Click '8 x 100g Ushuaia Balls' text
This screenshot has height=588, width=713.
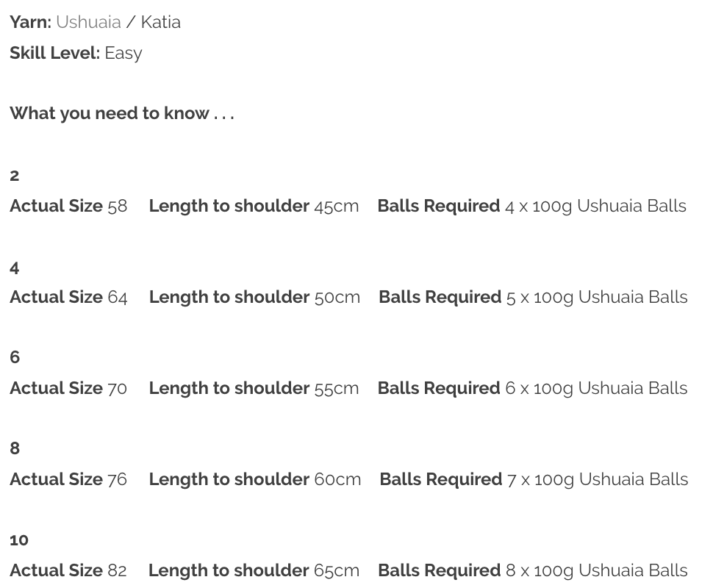point(596,570)
